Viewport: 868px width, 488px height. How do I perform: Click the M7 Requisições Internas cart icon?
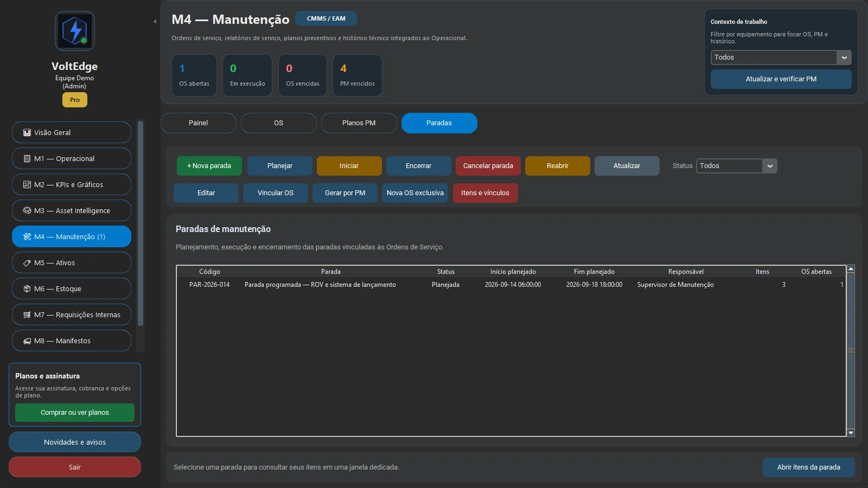click(27, 314)
